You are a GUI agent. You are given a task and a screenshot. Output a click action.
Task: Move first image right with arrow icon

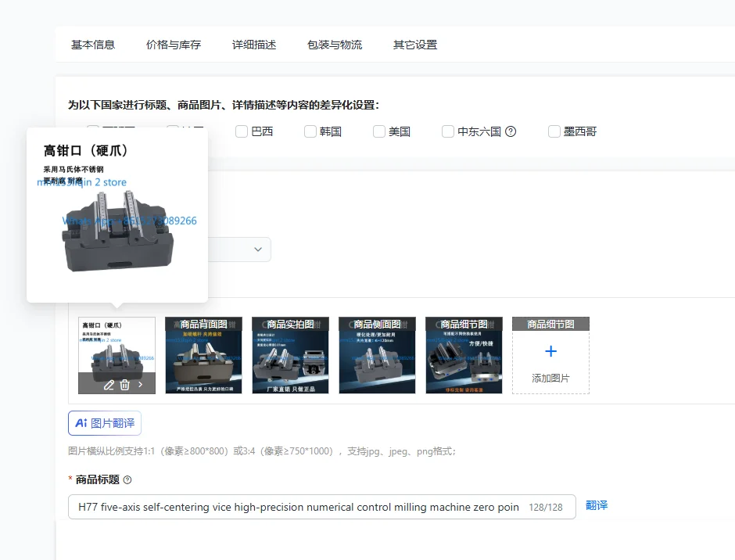click(140, 385)
